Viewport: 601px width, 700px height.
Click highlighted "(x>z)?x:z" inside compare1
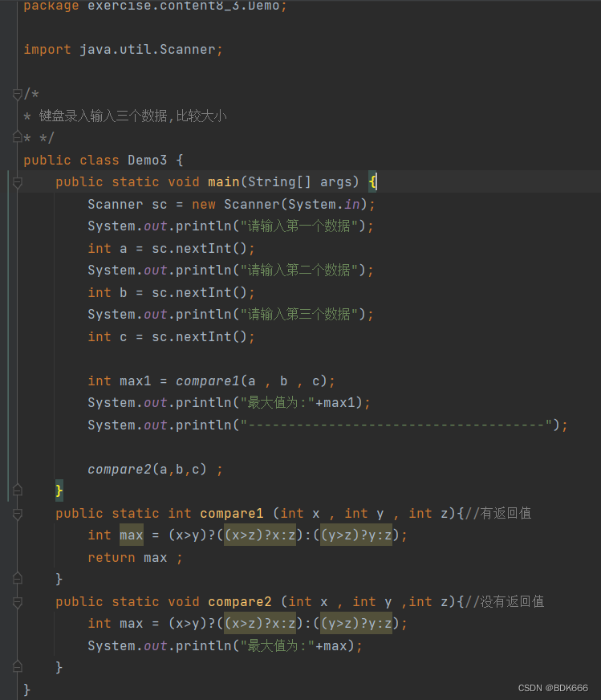coord(260,535)
